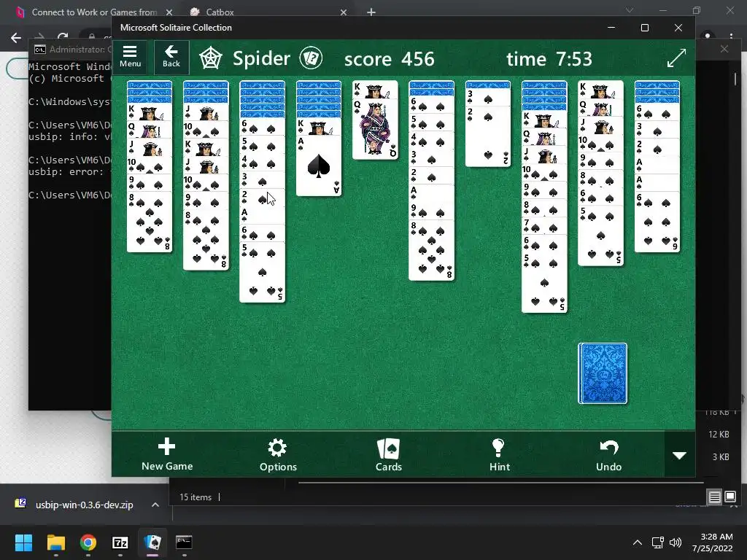Image resolution: width=747 pixels, height=560 pixels.
Task: Minimize the Solitaire Collection window
Action: click(x=611, y=28)
